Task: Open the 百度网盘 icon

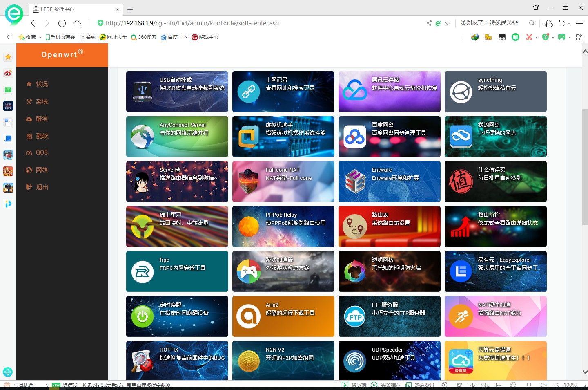Action: [355, 137]
